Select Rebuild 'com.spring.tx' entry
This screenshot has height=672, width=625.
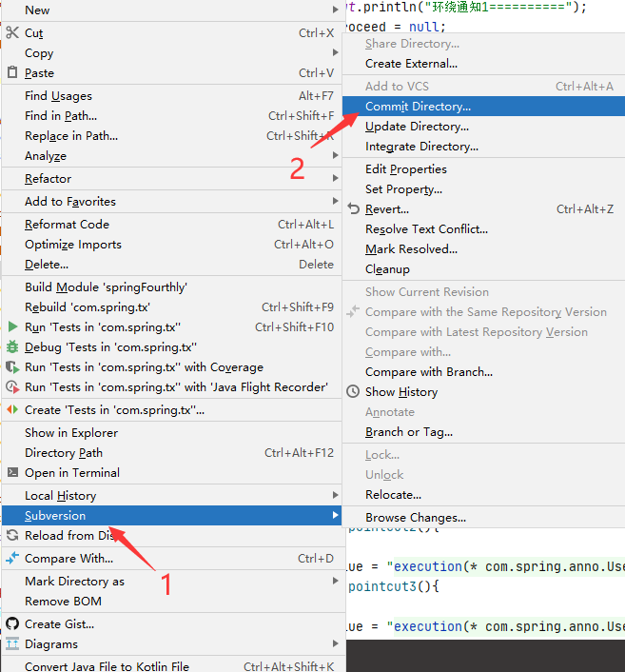point(172,306)
